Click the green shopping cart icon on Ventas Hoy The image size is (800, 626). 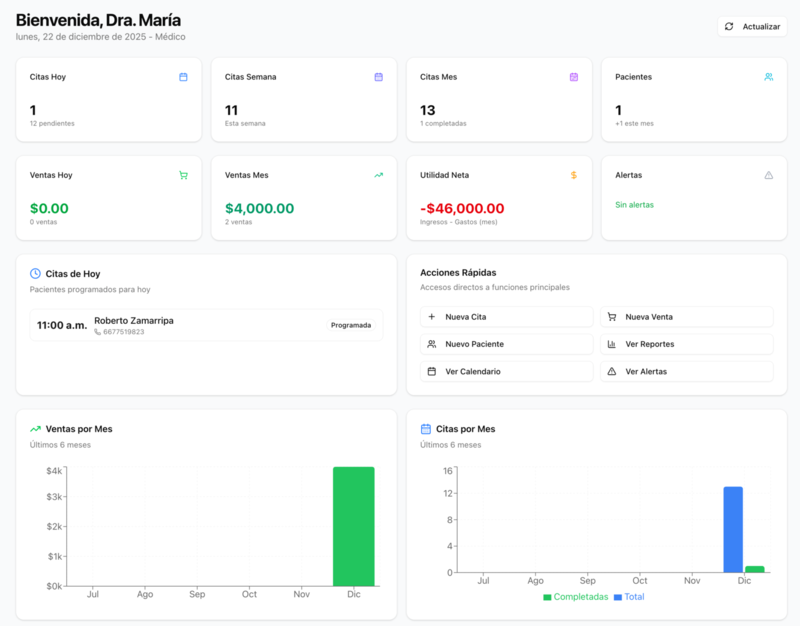tap(185, 175)
